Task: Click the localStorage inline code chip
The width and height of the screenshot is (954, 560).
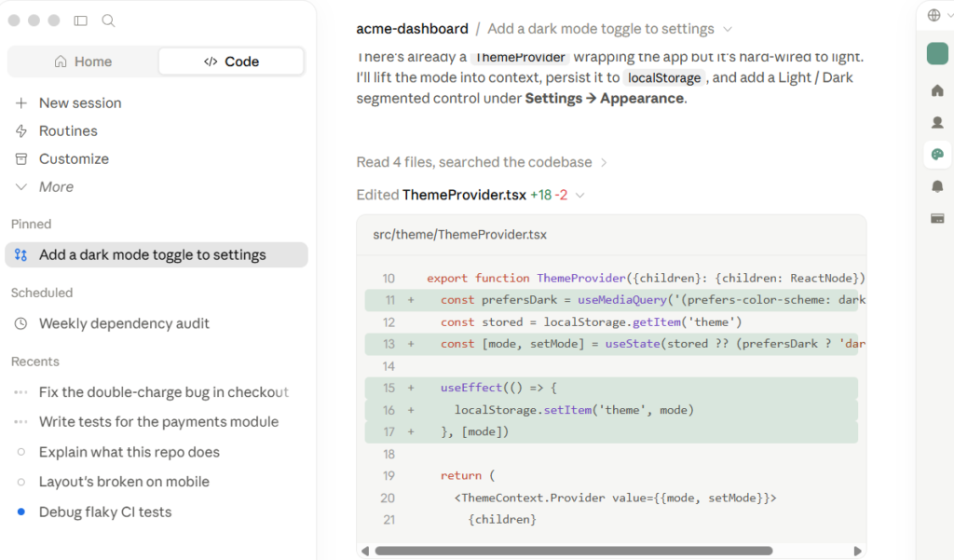Action: pyautogui.click(x=664, y=78)
